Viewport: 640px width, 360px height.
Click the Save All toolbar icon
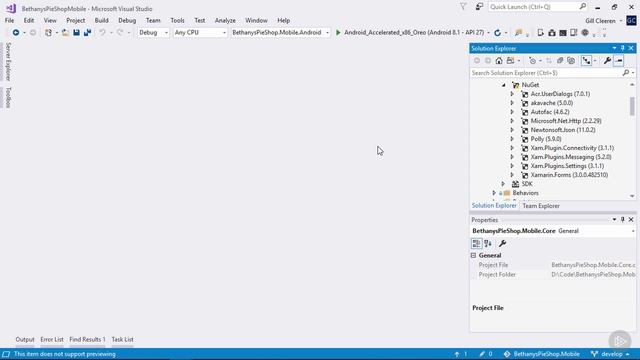pos(87,32)
